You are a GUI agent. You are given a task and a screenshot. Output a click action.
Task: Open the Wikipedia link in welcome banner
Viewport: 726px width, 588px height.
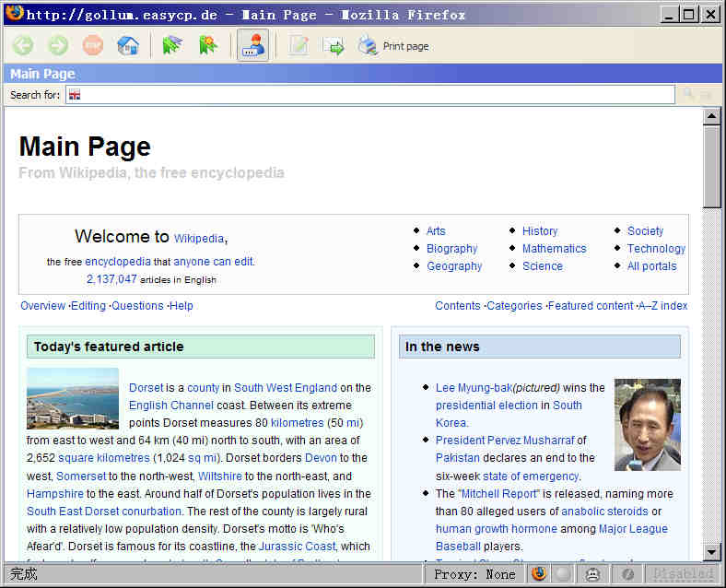199,239
